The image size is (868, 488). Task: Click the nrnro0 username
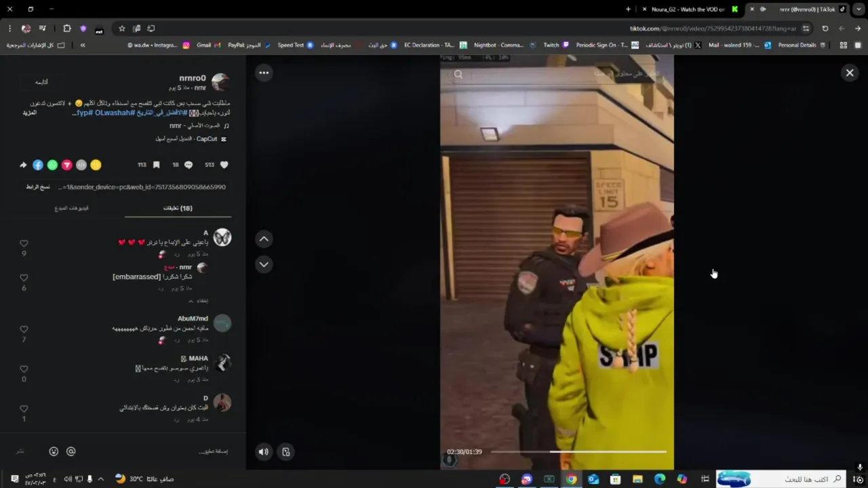click(x=193, y=78)
